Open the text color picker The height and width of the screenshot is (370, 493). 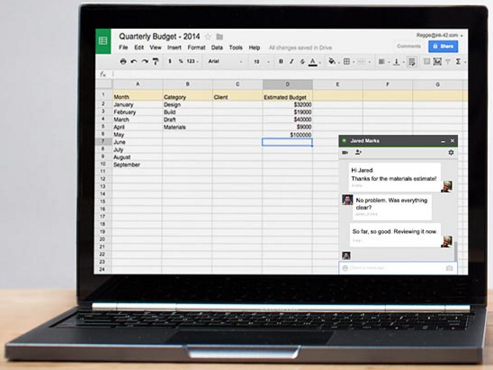[x=313, y=62]
